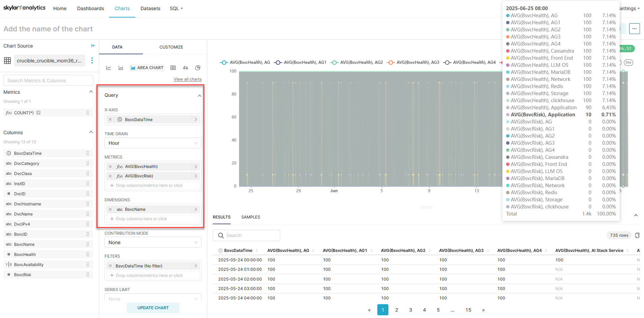The width and height of the screenshot is (644, 318).
Task: Click the UPDATE CHART button
Action: click(x=153, y=308)
